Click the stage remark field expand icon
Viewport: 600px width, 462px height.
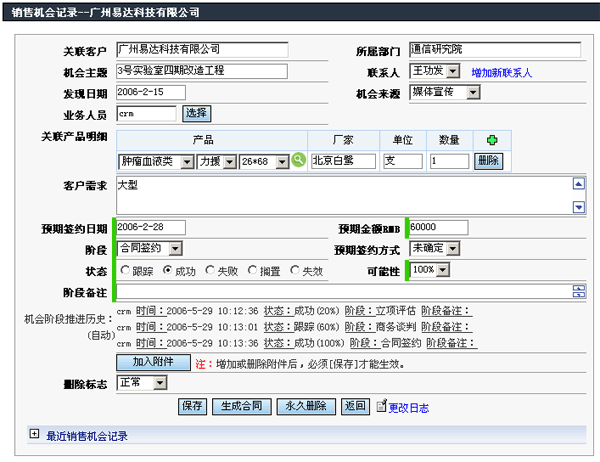579,291
